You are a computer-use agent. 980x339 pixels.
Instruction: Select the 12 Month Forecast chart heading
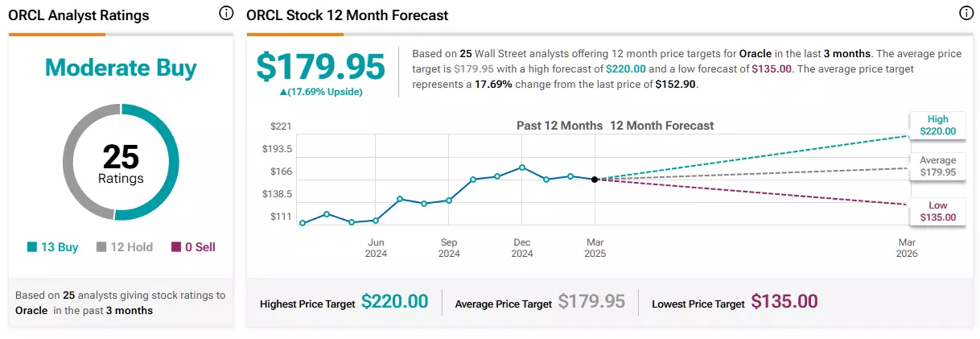662,126
